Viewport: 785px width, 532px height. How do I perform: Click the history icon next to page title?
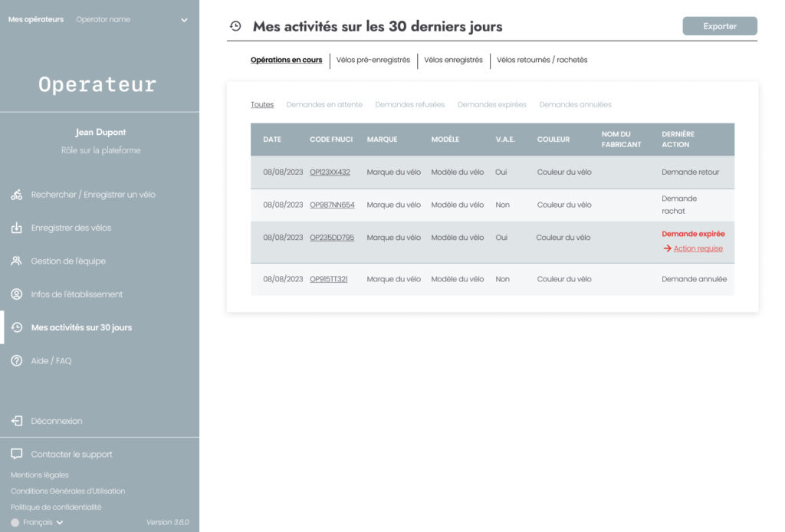(235, 26)
